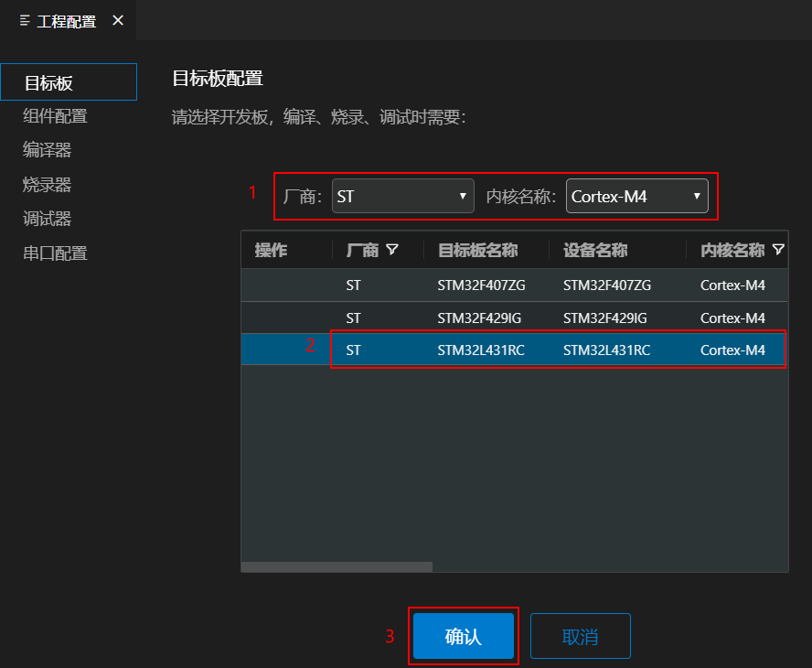The width and height of the screenshot is (812, 668).
Task: Expand the 内核名称 dropdown showing Cortex-M4
Action: (637, 196)
